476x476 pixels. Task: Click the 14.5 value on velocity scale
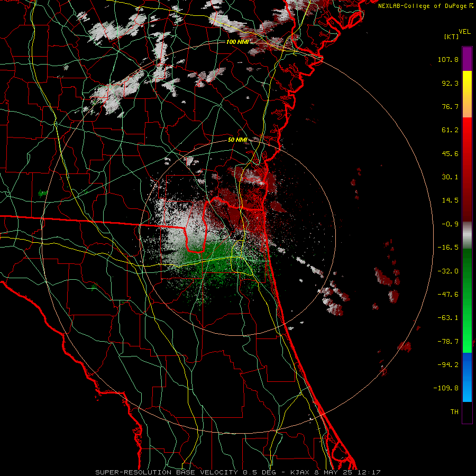click(450, 200)
